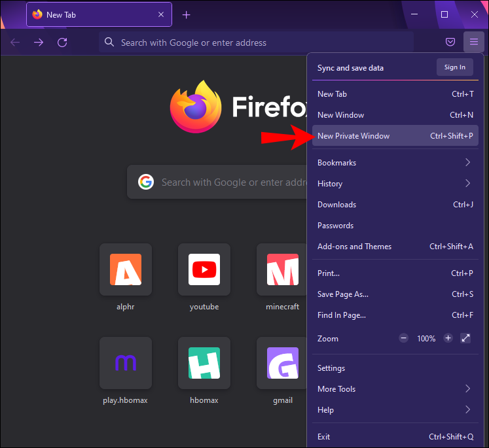Open a new tab with plus button

click(186, 14)
